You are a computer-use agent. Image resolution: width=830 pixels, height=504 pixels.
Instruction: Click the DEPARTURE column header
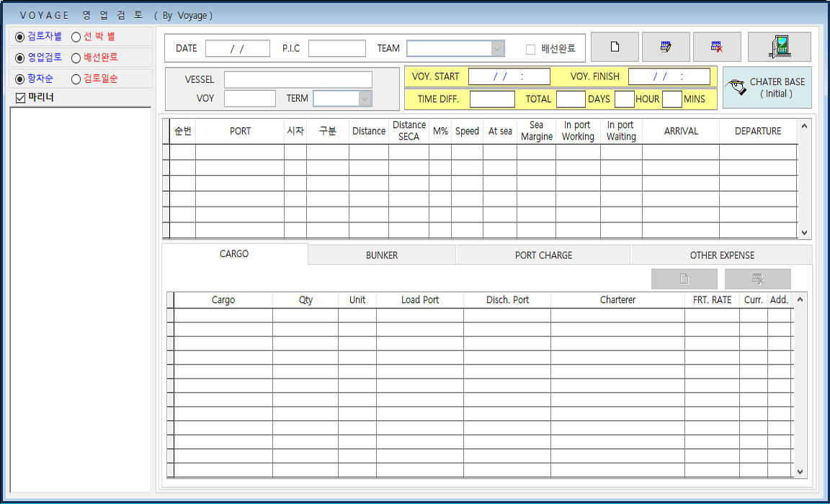click(758, 131)
